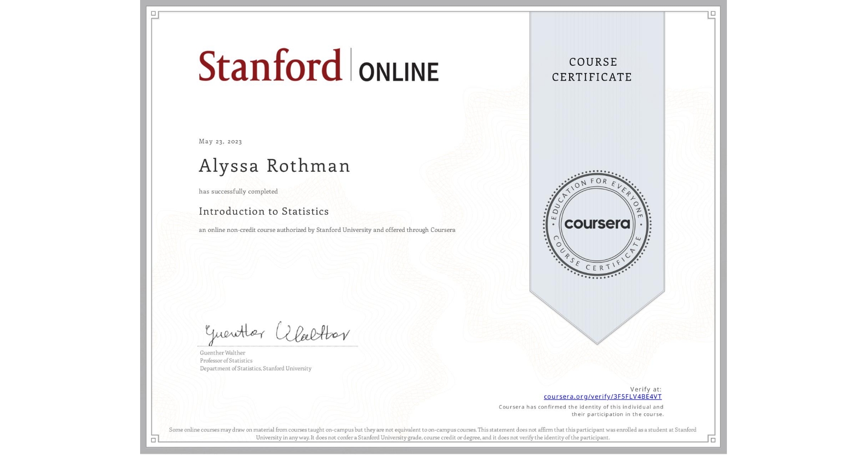868x455 pixels.
Task: Click the Introduction to Statistics title
Action: point(264,211)
